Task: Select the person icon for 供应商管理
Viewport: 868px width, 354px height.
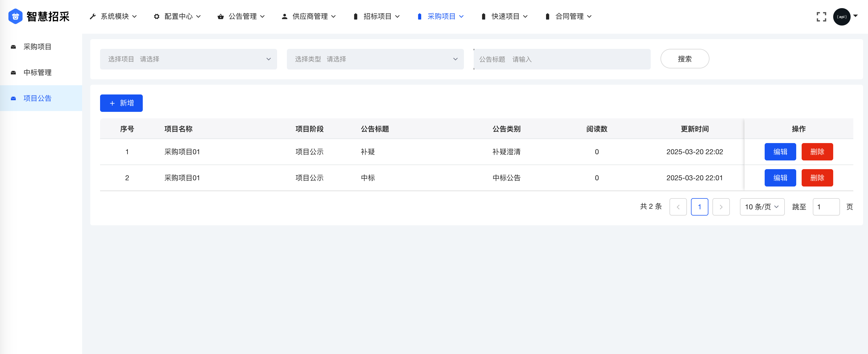Action: point(284,16)
